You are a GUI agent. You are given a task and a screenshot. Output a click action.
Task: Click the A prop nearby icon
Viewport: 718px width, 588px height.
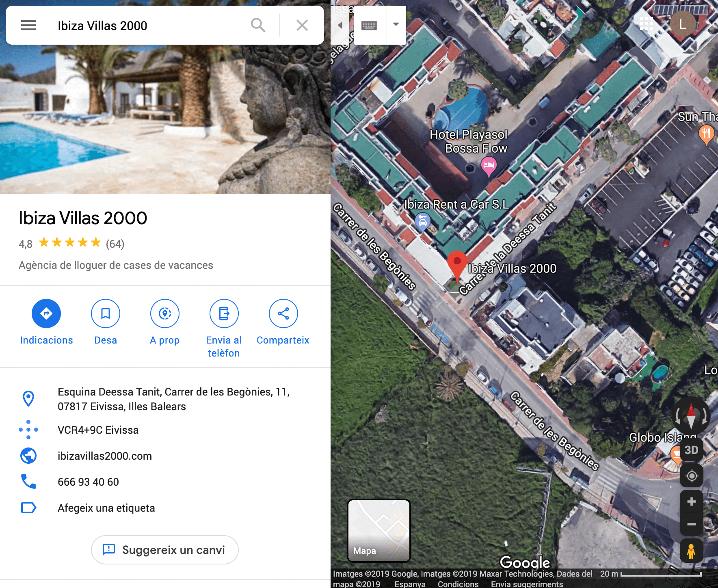[x=164, y=313]
